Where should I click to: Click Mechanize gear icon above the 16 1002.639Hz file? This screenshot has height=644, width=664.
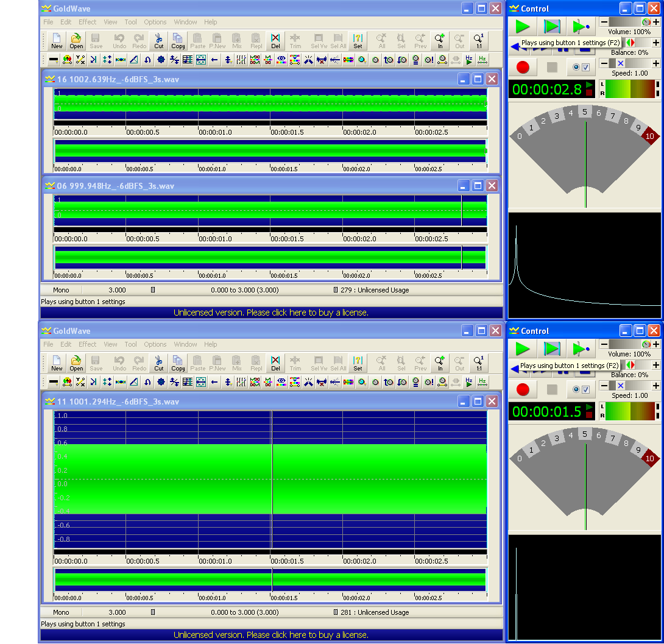tap(161, 60)
